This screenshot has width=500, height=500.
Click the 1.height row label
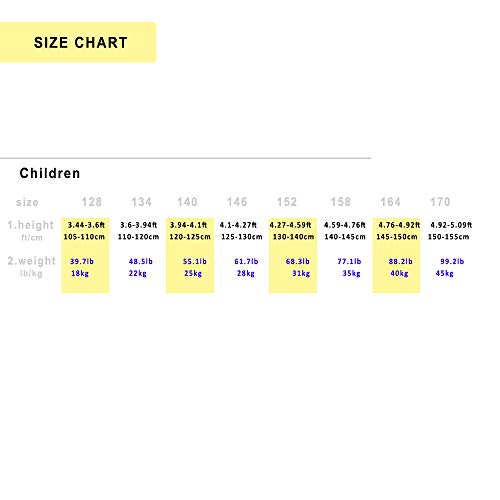pos(31,225)
